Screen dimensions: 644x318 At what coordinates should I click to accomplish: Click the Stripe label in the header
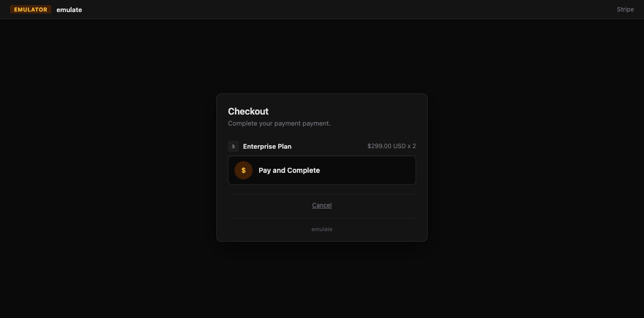tap(625, 10)
